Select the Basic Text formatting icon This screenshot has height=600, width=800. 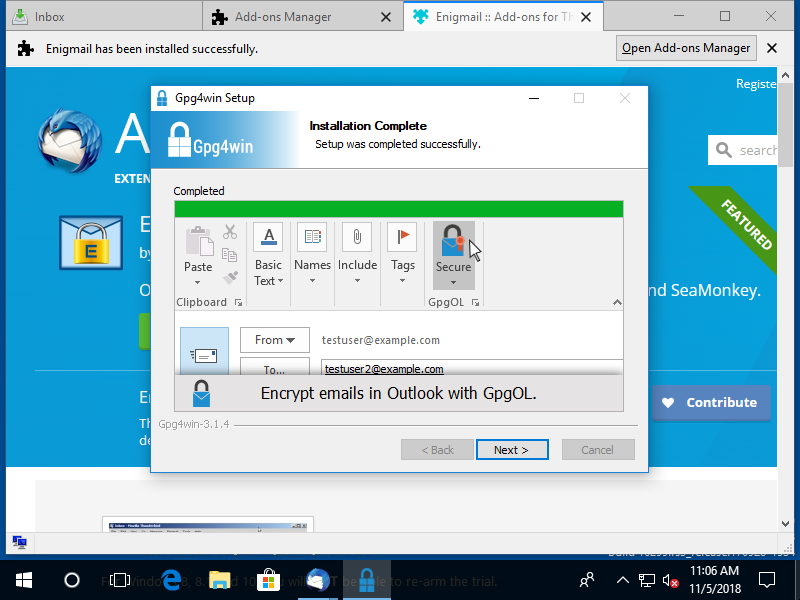coord(268,236)
